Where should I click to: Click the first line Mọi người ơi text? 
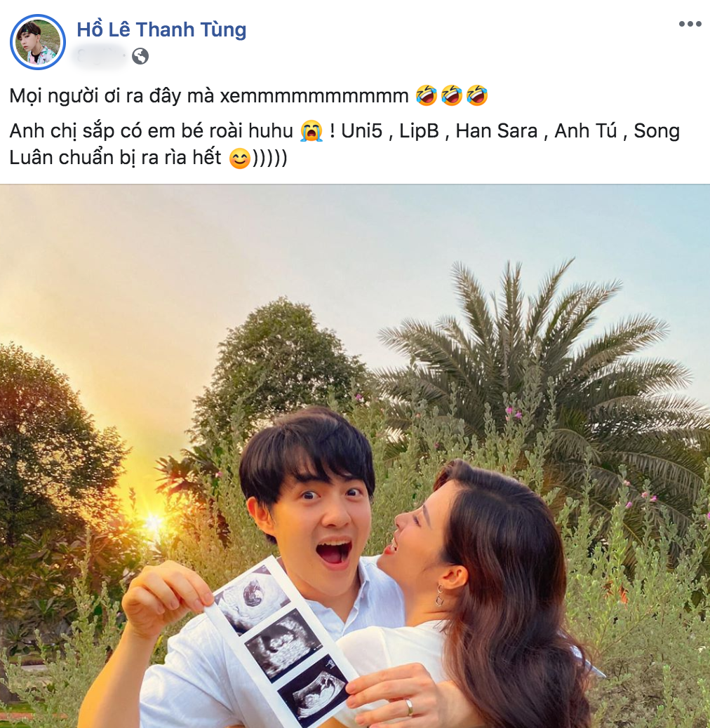click(x=208, y=95)
